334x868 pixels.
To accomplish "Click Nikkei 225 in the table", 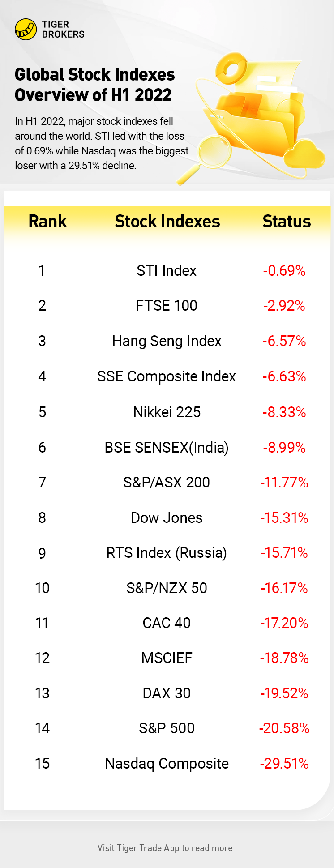I will tap(167, 412).
